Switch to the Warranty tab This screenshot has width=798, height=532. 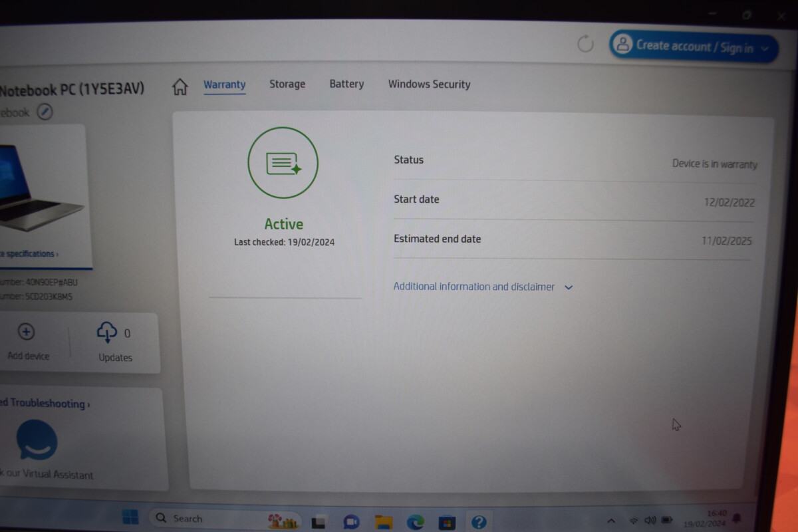click(225, 85)
